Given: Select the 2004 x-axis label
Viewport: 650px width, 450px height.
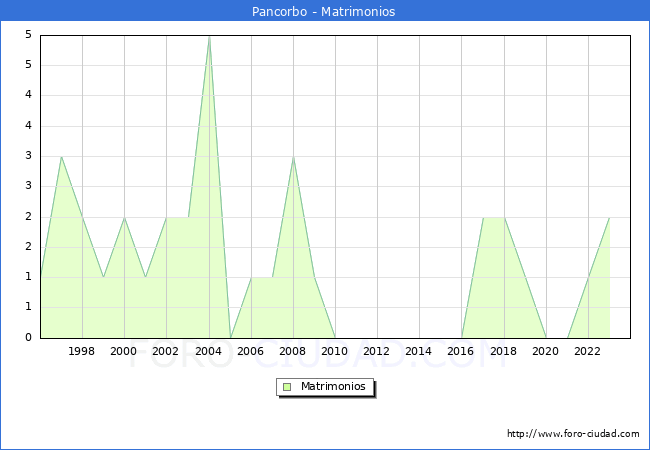Looking at the screenshot, I should 209,351.
